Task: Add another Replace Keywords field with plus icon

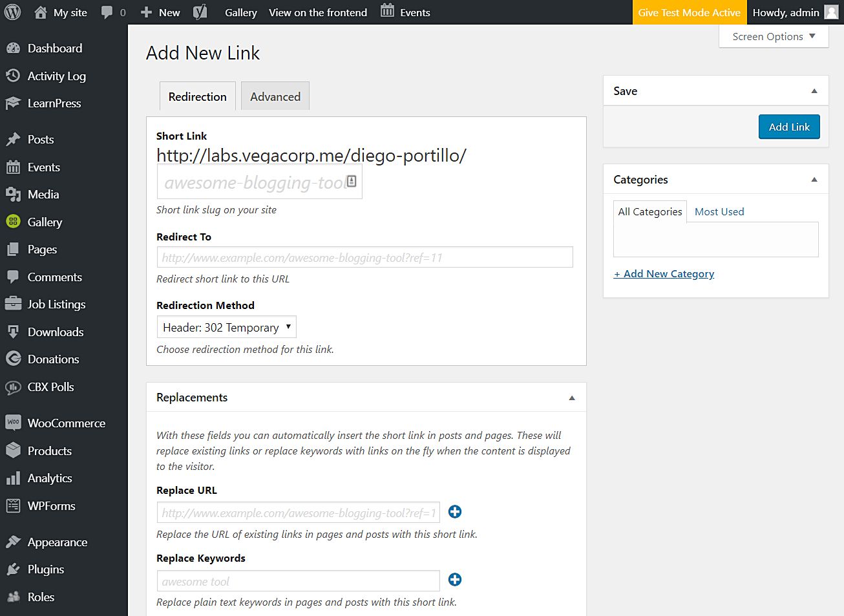Action: [455, 580]
